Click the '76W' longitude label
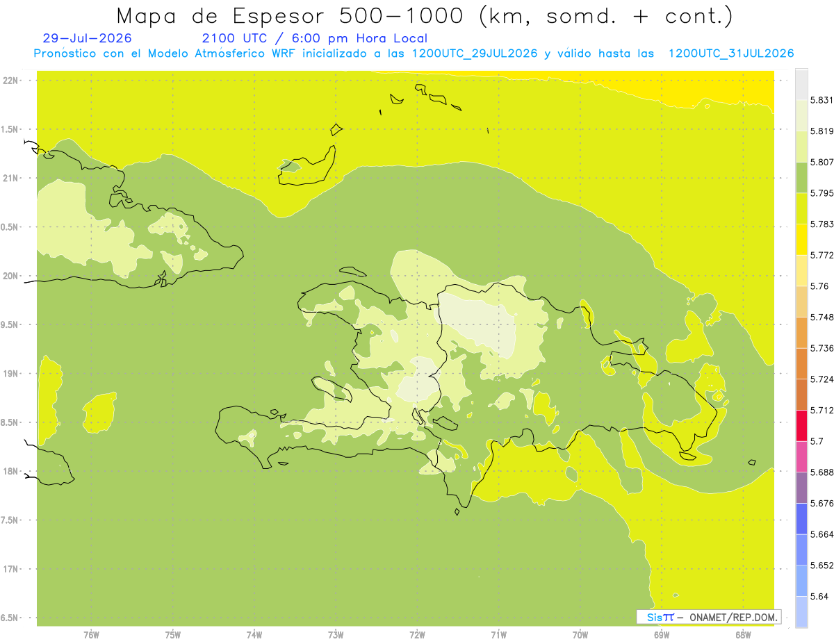The image size is (834, 644). pos(91,635)
